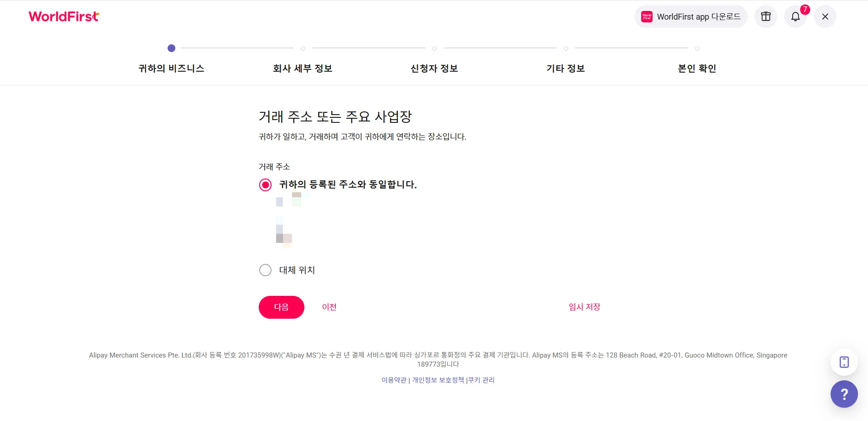This screenshot has width=868, height=421.
Task: Open the notifications bell
Action: [795, 16]
